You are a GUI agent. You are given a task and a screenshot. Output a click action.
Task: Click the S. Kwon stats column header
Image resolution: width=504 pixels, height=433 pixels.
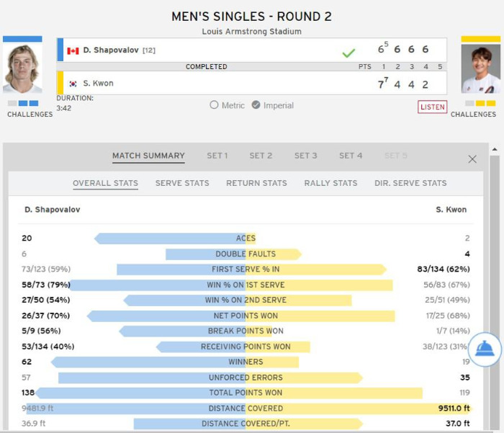[x=451, y=210]
